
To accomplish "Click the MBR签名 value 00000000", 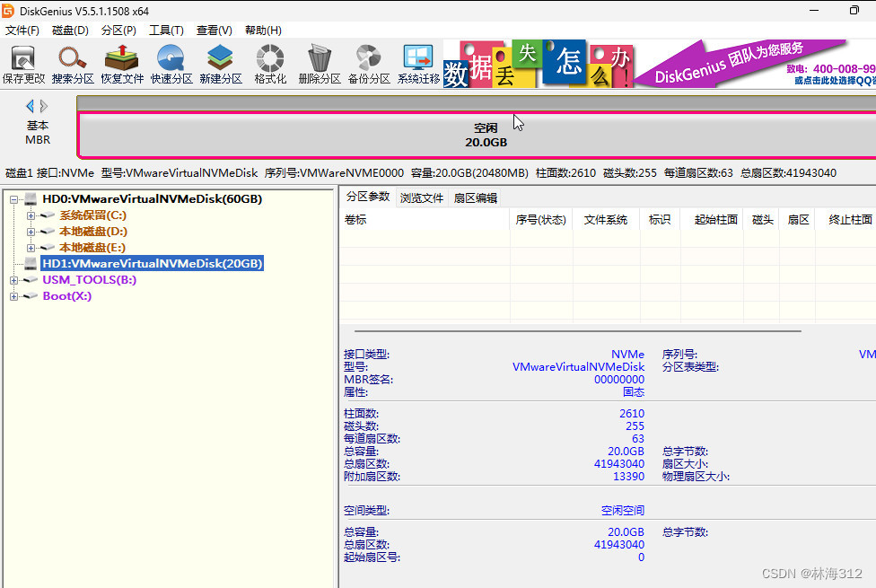I will (x=619, y=380).
